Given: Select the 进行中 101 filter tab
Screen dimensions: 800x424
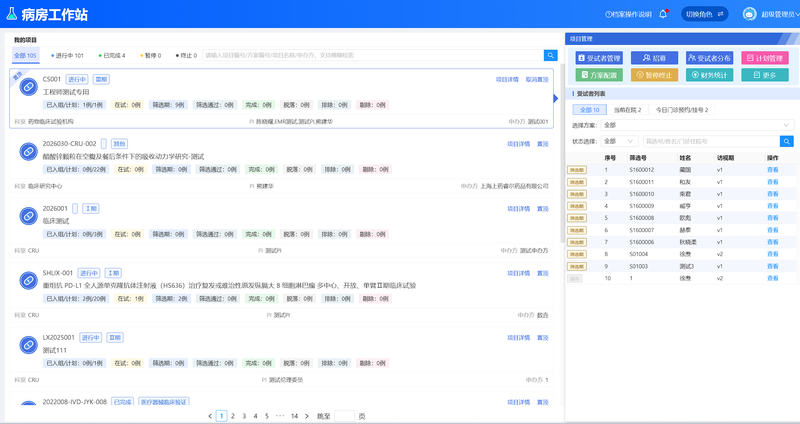Looking at the screenshot, I should 67,55.
